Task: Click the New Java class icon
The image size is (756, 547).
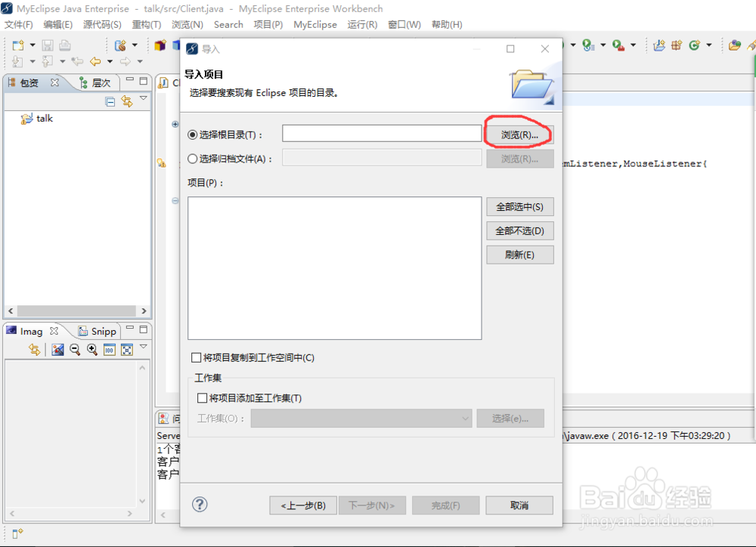Action: coord(694,45)
